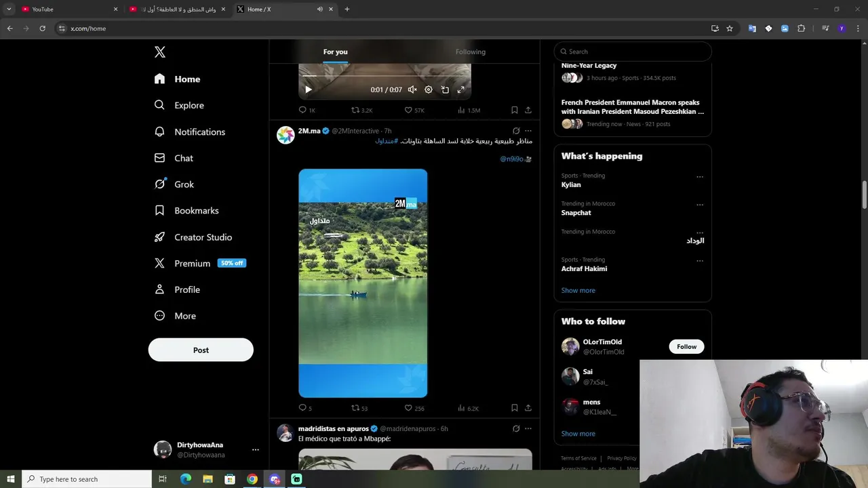This screenshot has width=868, height=488.
Task: Open Grok from the sidebar
Action: point(174,184)
